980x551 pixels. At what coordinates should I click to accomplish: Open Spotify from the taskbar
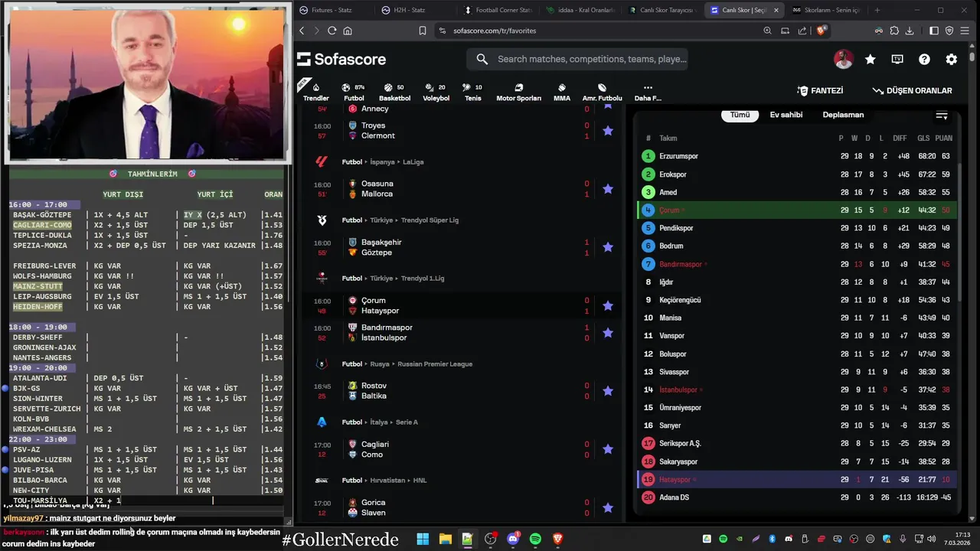535,540
